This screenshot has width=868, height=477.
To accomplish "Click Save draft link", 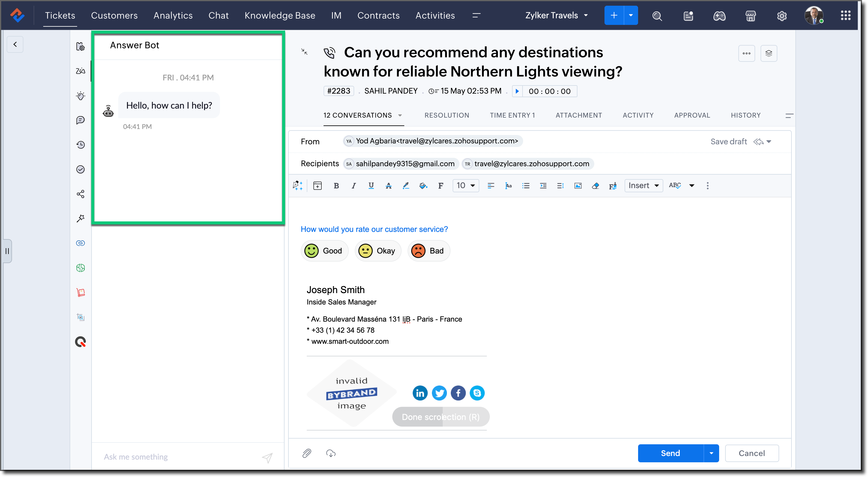I will click(x=728, y=142).
